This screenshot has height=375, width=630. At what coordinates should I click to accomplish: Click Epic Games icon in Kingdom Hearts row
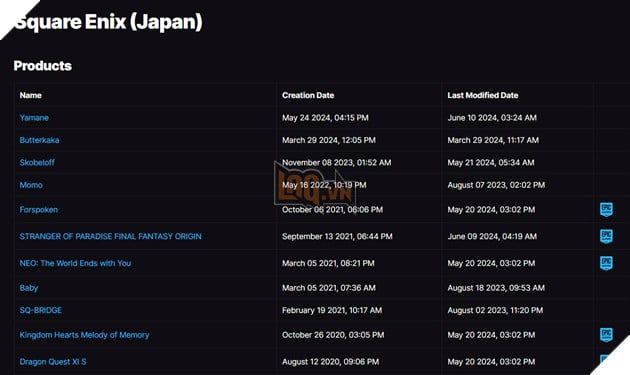(x=606, y=335)
